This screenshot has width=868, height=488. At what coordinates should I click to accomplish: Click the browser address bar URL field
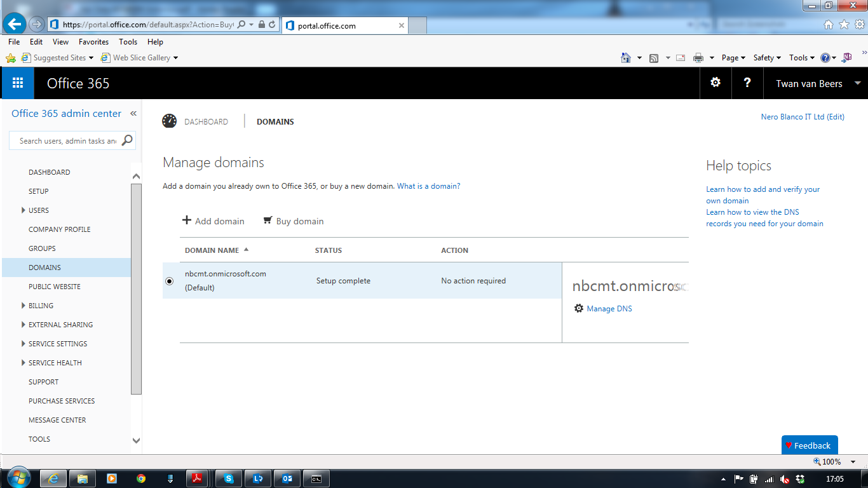(148, 25)
